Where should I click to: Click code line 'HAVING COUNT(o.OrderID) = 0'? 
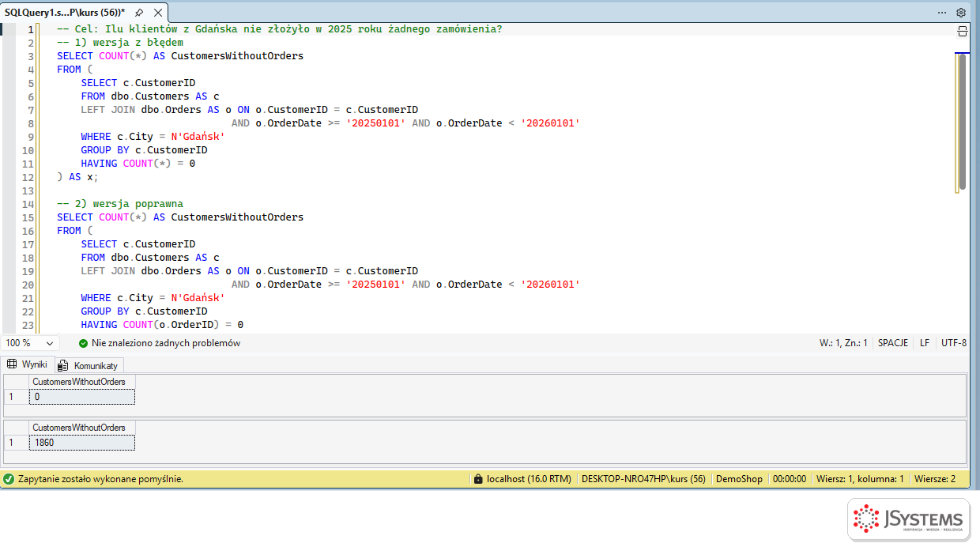162,325
